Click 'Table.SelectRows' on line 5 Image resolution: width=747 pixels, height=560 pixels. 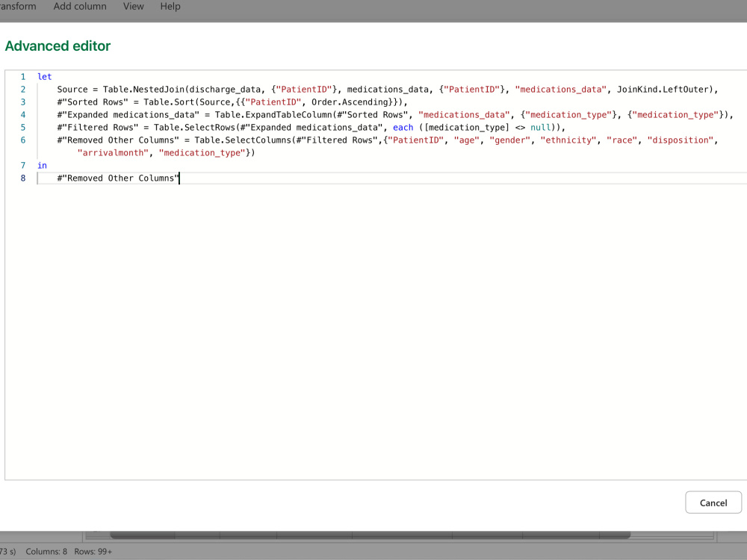[194, 128]
